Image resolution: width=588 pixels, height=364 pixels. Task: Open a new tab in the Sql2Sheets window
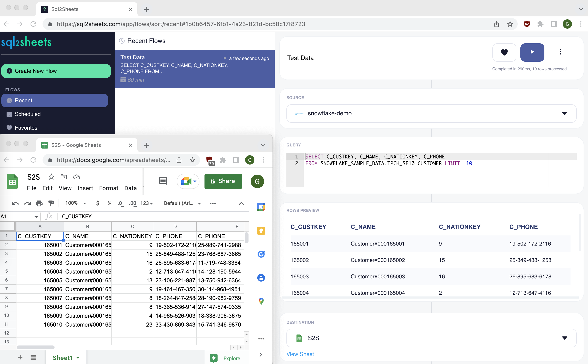(x=147, y=9)
